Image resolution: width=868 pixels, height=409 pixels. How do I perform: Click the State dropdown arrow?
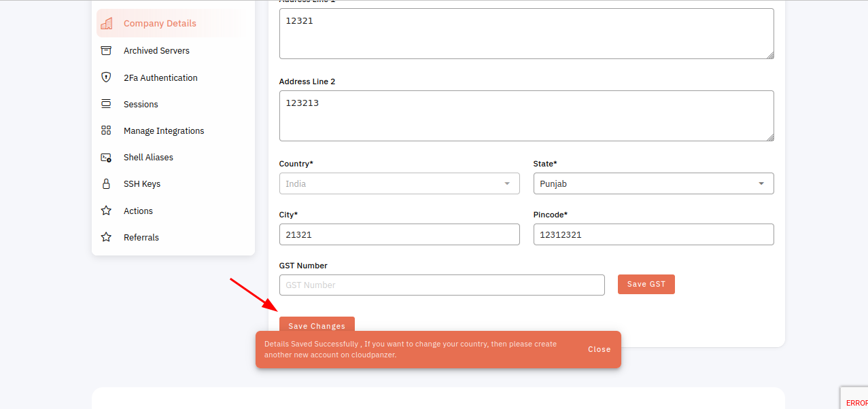pyautogui.click(x=761, y=183)
